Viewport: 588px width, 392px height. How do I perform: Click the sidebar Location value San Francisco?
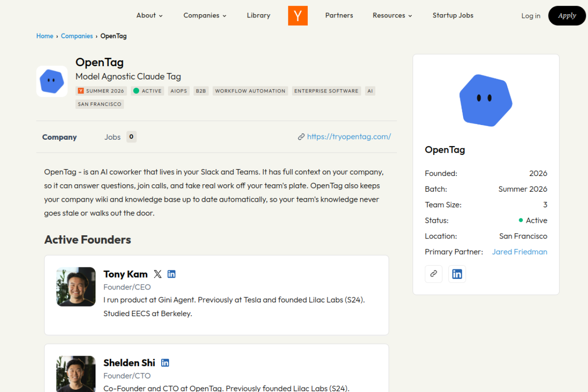point(523,236)
